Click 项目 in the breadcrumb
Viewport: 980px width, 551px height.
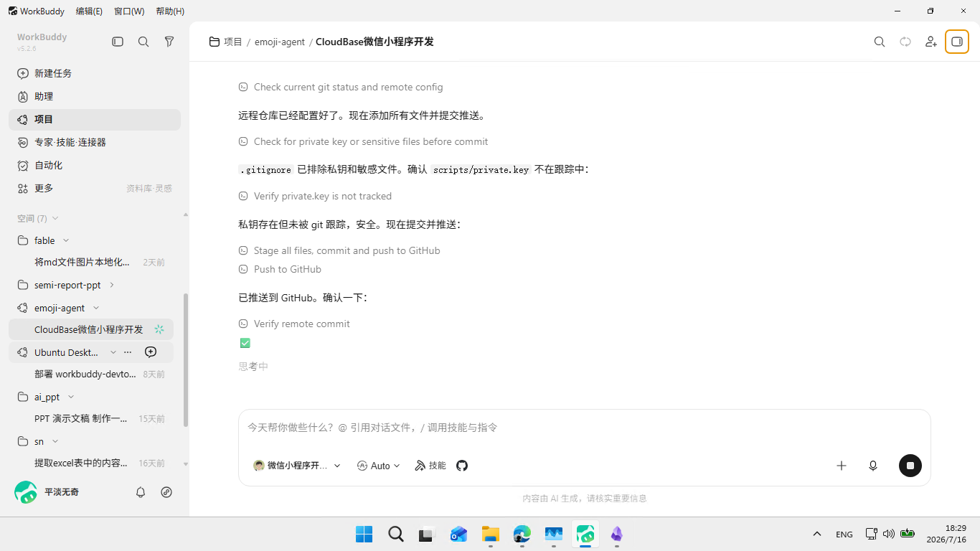233,42
